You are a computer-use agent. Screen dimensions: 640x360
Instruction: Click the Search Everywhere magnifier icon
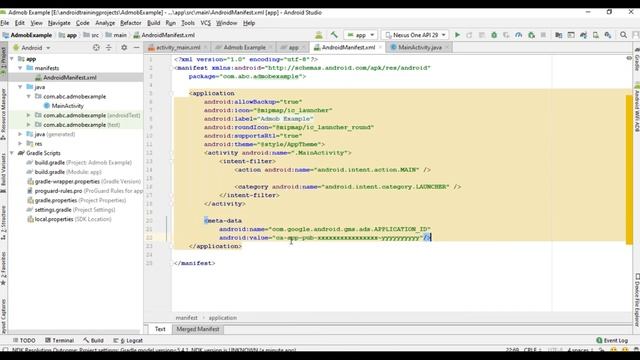click(623, 35)
